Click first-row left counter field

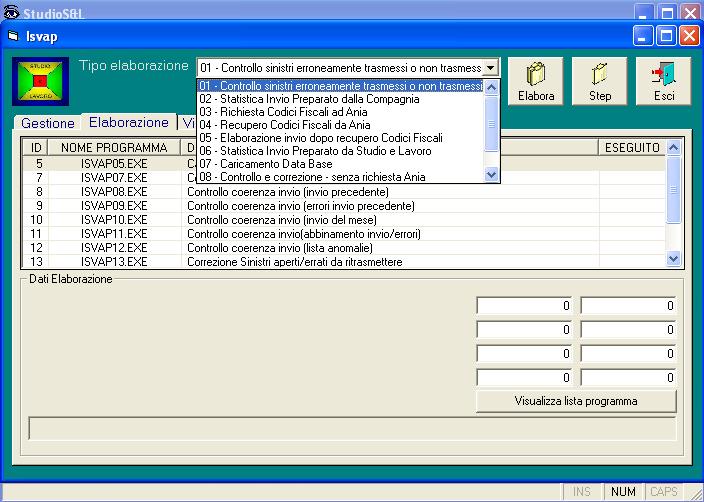pyautogui.click(x=524, y=306)
